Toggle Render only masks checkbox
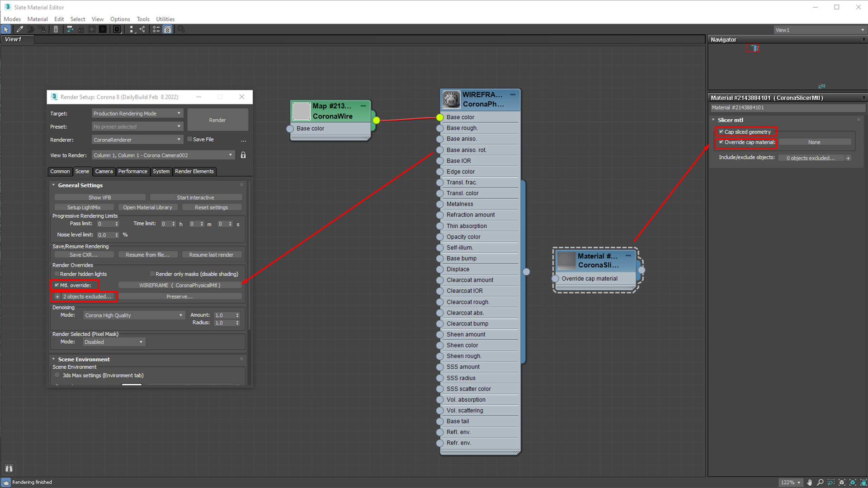The width and height of the screenshot is (868, 488). click(x=152, y=274)
